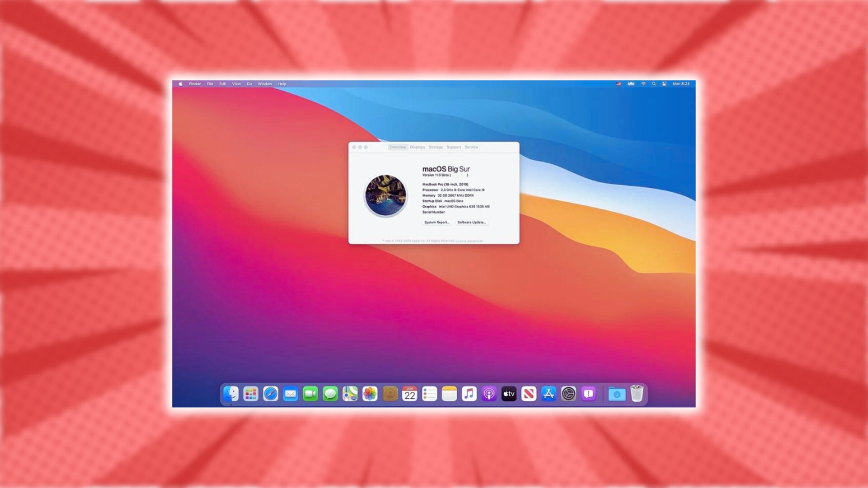868x488 pixels.
Task: Click the MacBook Pro (16-inch, 2019) line
Action: click(x=445, y=184)
